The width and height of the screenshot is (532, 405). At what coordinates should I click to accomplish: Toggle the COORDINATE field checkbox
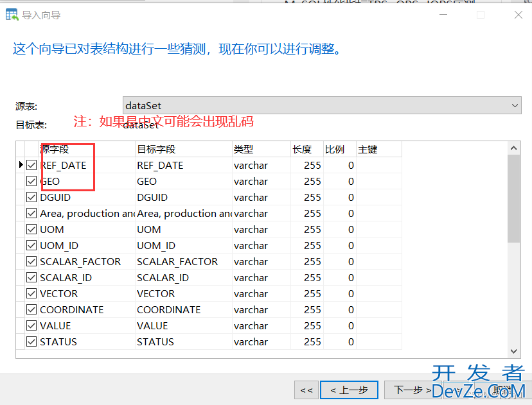(x=31, y=310)
